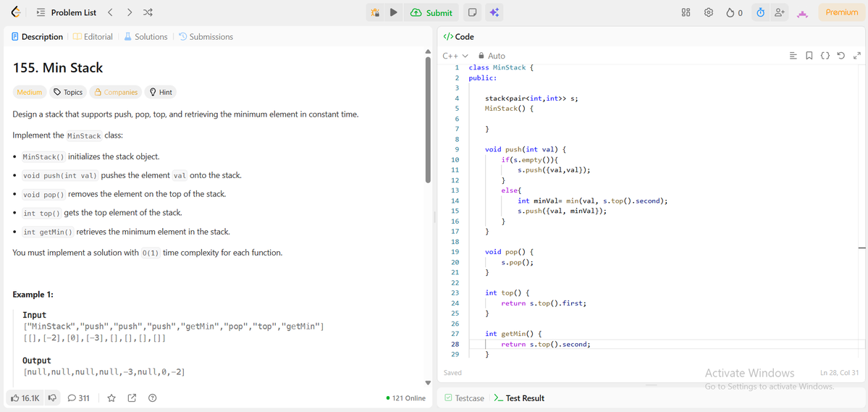Star the problem as favorite
The height and width of the screenshot is (412, 868).
(111, 398)
